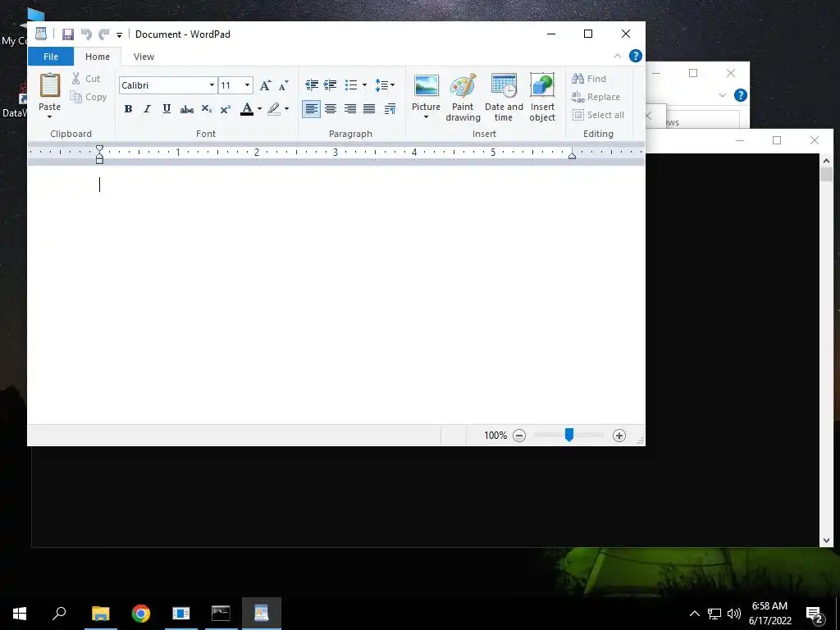Toggle Subscript formatting
Viewport: 840px width, 630px height.
(206, 109)
